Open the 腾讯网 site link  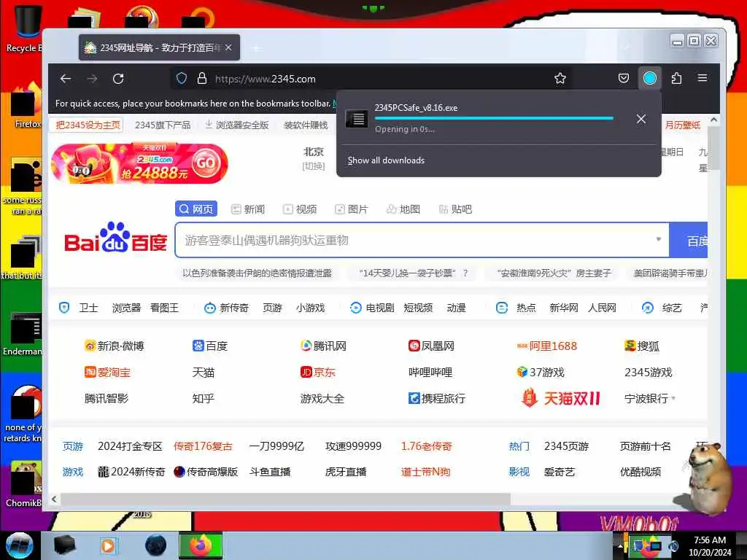tap(323, 346)
